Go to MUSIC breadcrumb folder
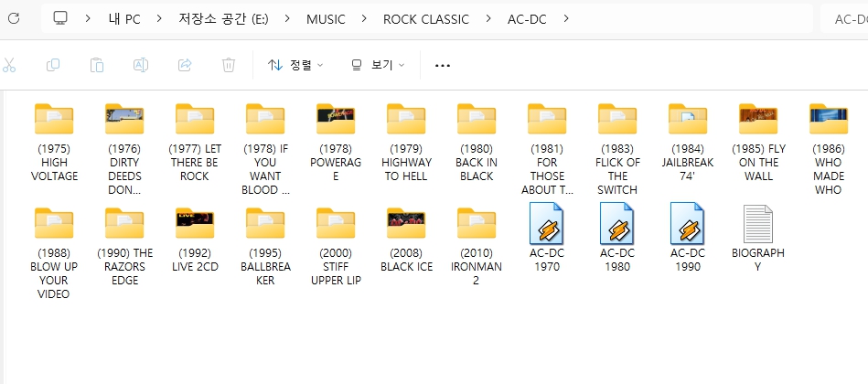 point(326,19)
